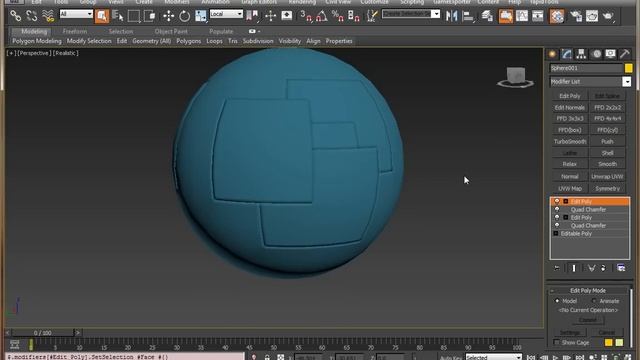Viewport: 640px width, 360px height.
Task: Switch to the Utilities command panel
Action: click(x=624, y=54)
